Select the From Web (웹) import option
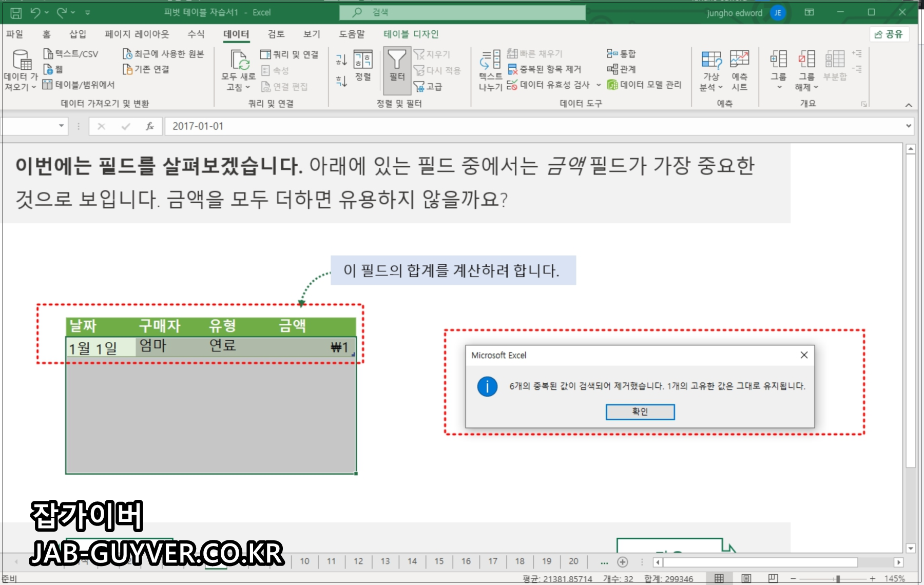The height and width of the screenshot is (585, 924). (53, 69)
